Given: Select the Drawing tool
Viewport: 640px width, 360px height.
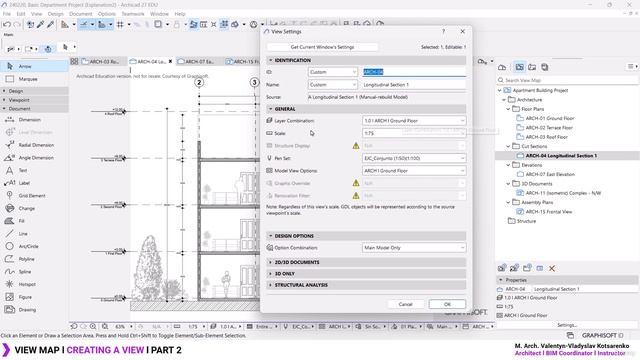Looking at the screenshot, I should pyautogui.click(x=34, y=309).
